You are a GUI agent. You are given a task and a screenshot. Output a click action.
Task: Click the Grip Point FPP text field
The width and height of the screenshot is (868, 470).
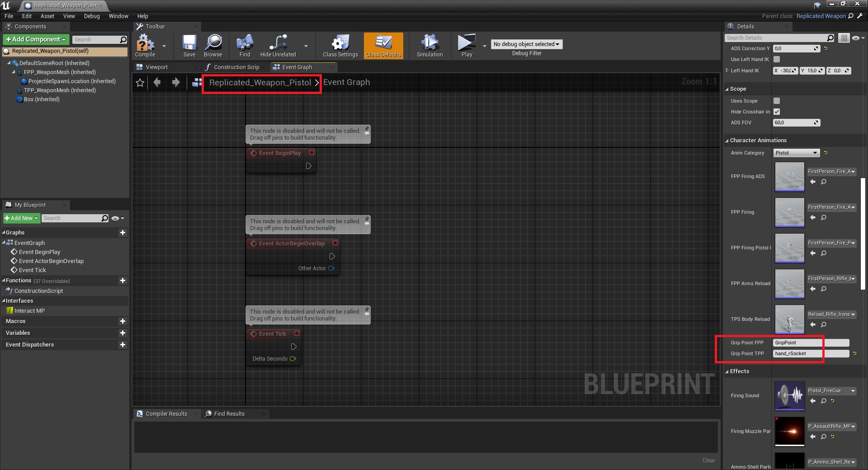[797, 343]
